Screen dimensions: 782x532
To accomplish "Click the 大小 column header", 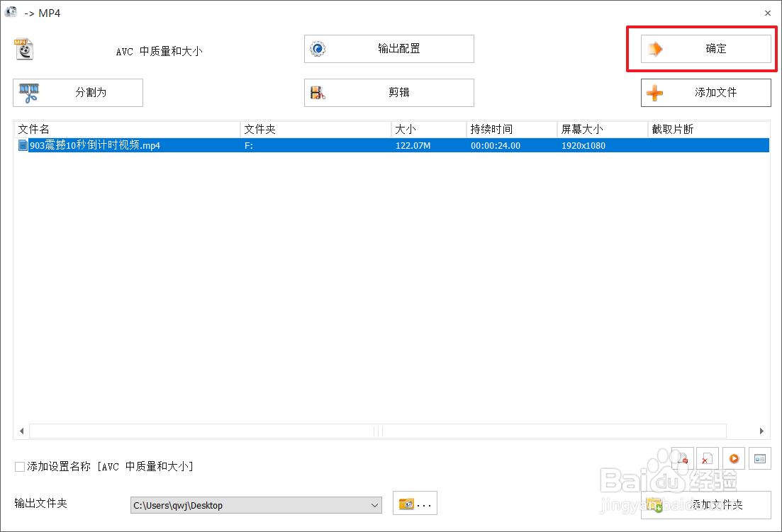I will click(406, 129).
